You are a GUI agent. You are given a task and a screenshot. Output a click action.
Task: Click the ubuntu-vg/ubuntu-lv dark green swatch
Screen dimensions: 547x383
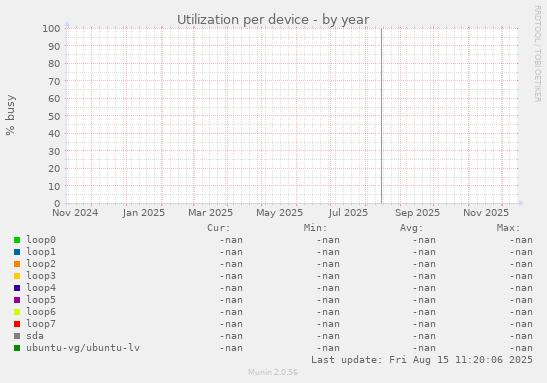[17, 348]
